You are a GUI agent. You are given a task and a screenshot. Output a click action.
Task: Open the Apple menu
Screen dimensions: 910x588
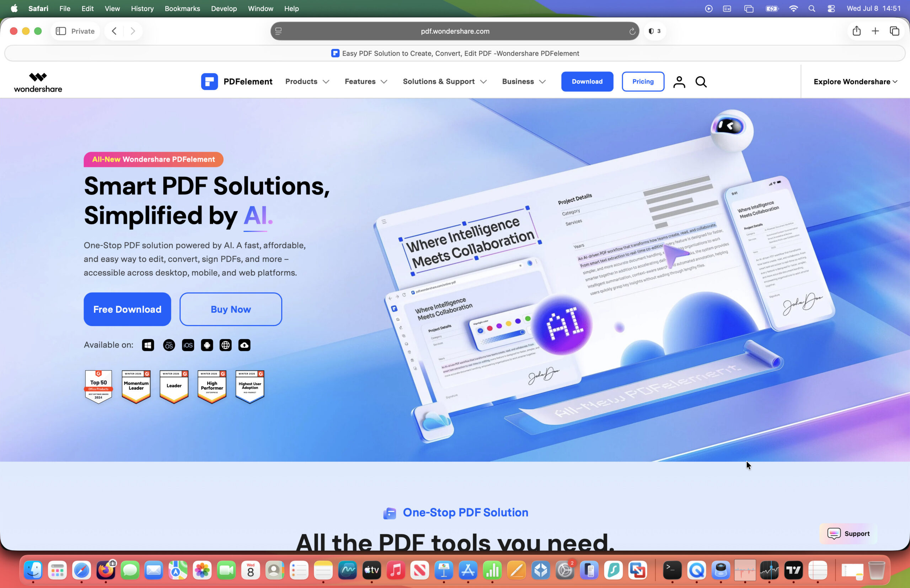pos(14,9)
